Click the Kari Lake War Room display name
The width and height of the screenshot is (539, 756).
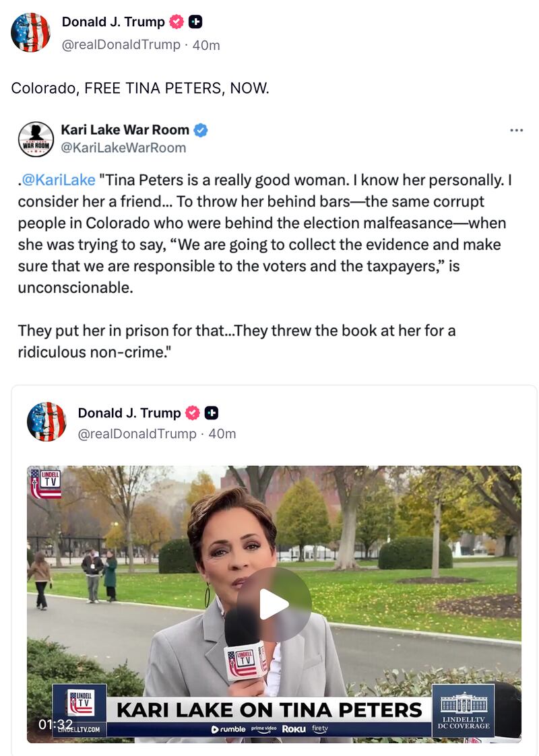point(125,130)
